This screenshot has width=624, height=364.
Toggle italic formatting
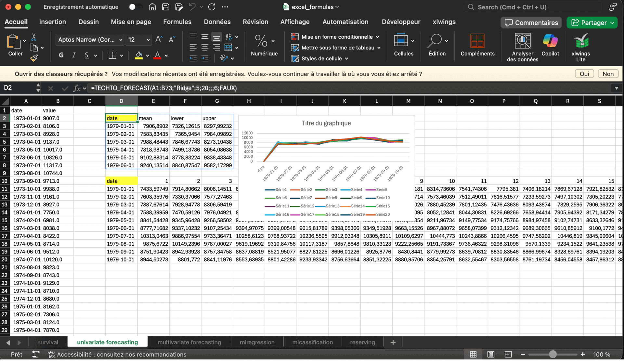coord(74,55)
